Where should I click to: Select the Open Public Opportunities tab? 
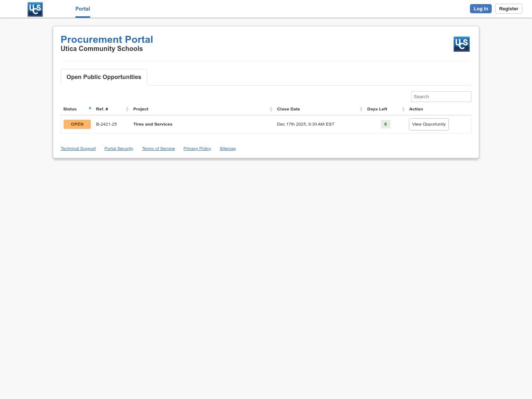tap(104, 77)
